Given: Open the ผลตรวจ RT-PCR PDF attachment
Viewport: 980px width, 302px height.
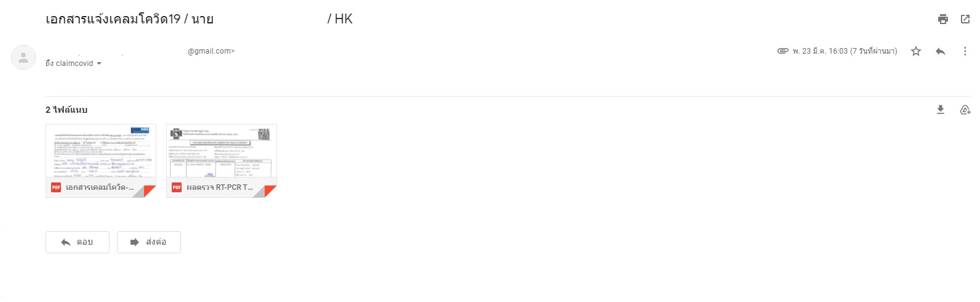Looking at the screenshot, I should (222, 161).
